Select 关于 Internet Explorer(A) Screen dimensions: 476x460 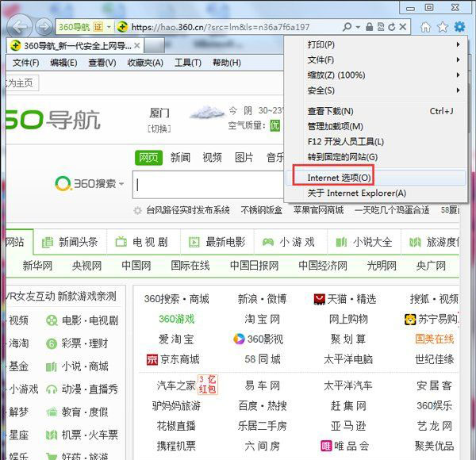click(376, 193)
